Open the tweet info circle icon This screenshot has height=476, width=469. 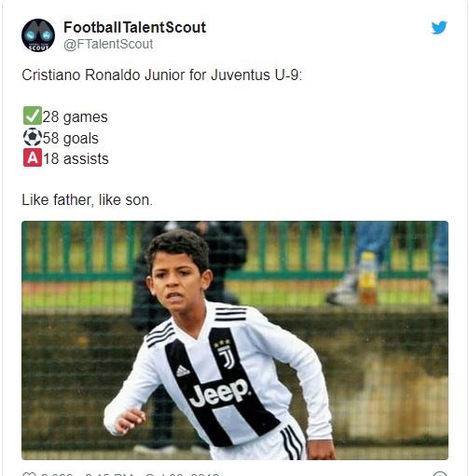point(439,474)
